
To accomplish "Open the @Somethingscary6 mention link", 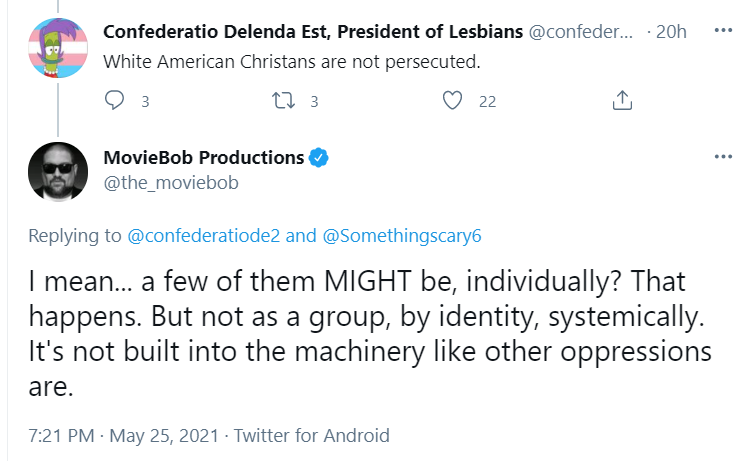I will tap(402, 236).
